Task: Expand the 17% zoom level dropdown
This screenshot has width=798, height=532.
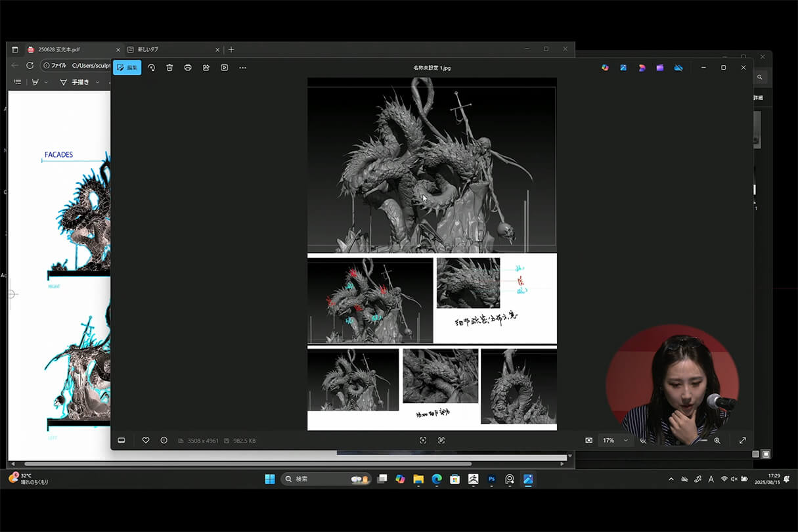Action: 625,440
